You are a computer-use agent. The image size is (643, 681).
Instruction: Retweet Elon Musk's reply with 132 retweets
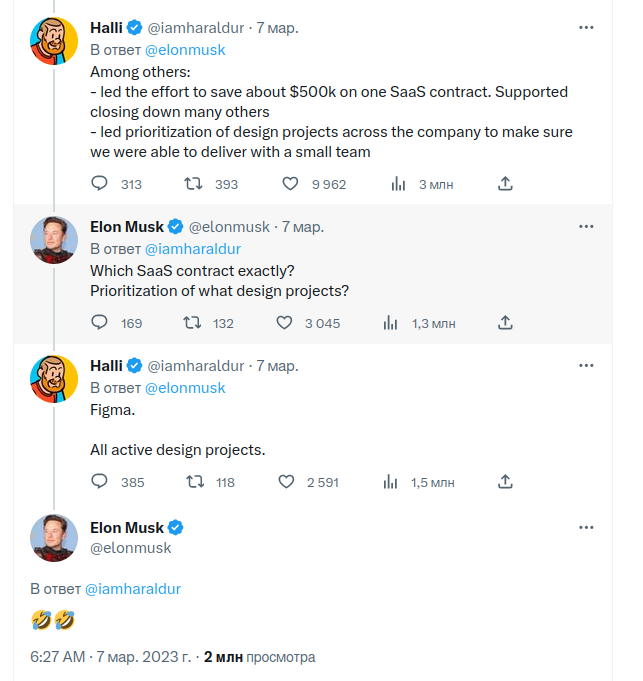click(x=191, y=323)
